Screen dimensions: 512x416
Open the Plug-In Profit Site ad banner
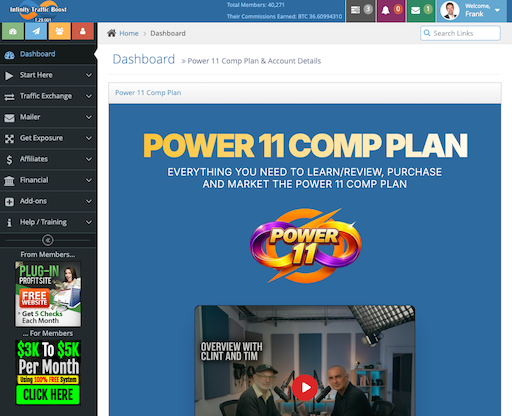tap(48, 294)
